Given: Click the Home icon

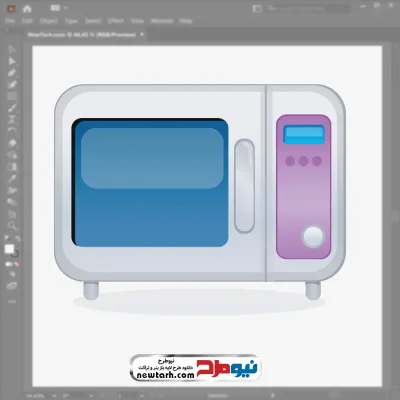Looking at the screenshot, I should tap(27, 9).
